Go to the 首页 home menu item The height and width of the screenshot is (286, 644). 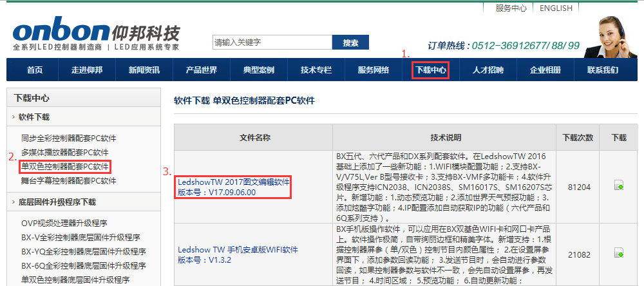click(35, 70)
